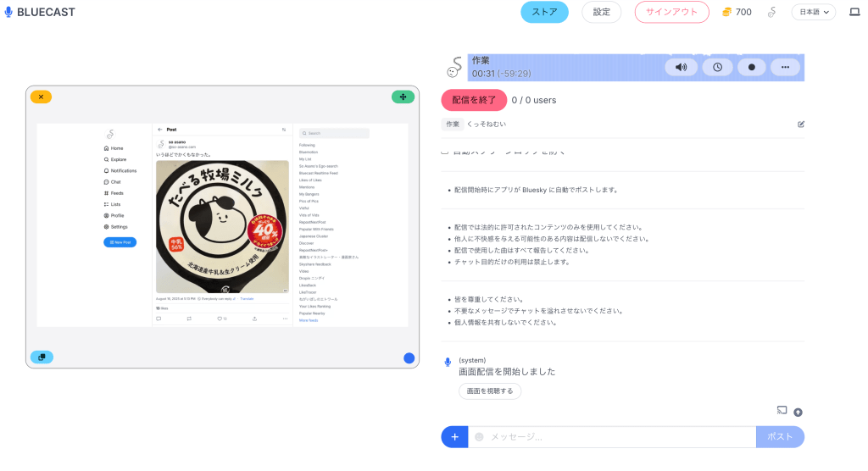Edit the stream title with the pencil icon
This screenshot has height=471, width=868.
point(801,124)
